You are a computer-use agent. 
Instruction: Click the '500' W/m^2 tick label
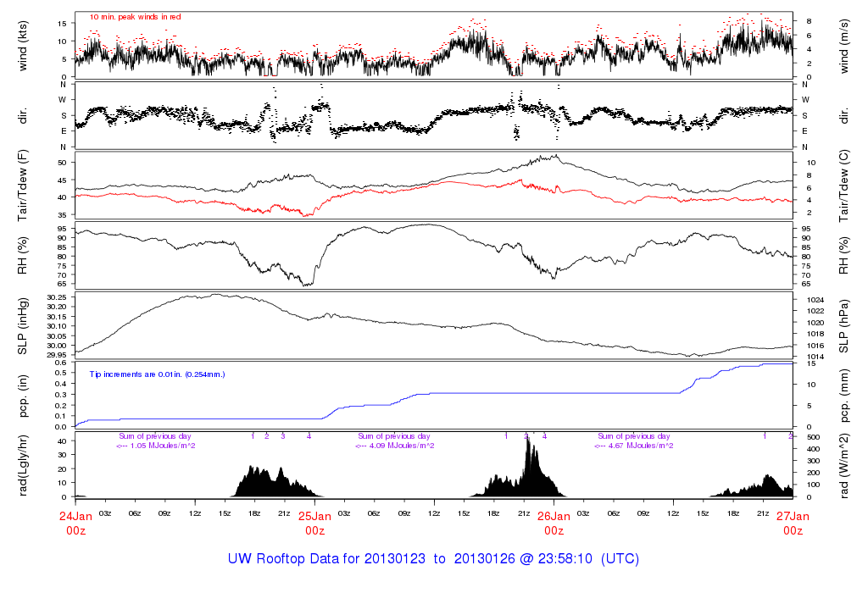813,437
